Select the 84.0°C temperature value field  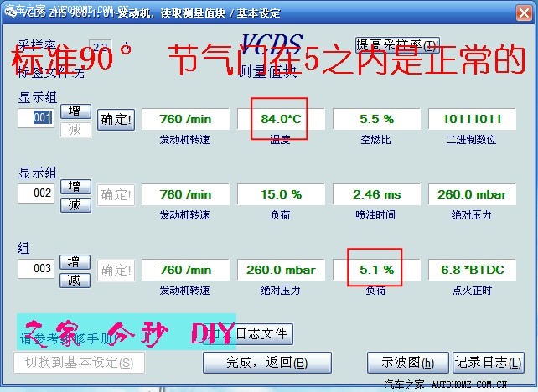281,119
